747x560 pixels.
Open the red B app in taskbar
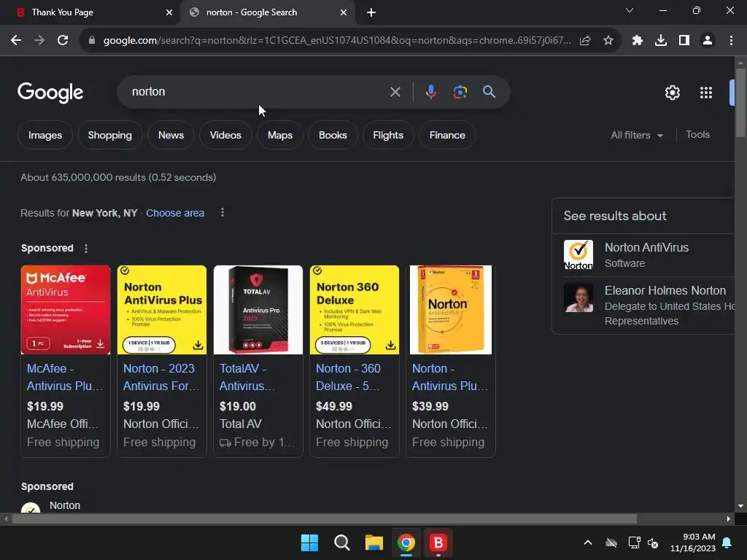(x=438, y=542)
